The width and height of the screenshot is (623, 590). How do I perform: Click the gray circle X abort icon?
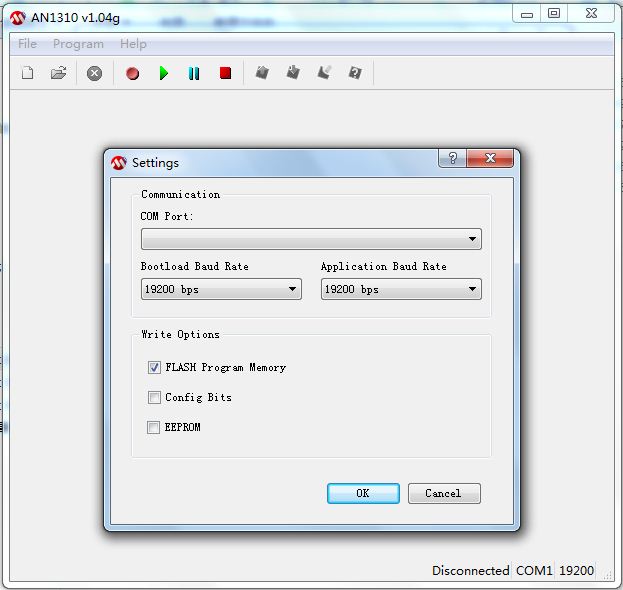(x=94, y=74)
